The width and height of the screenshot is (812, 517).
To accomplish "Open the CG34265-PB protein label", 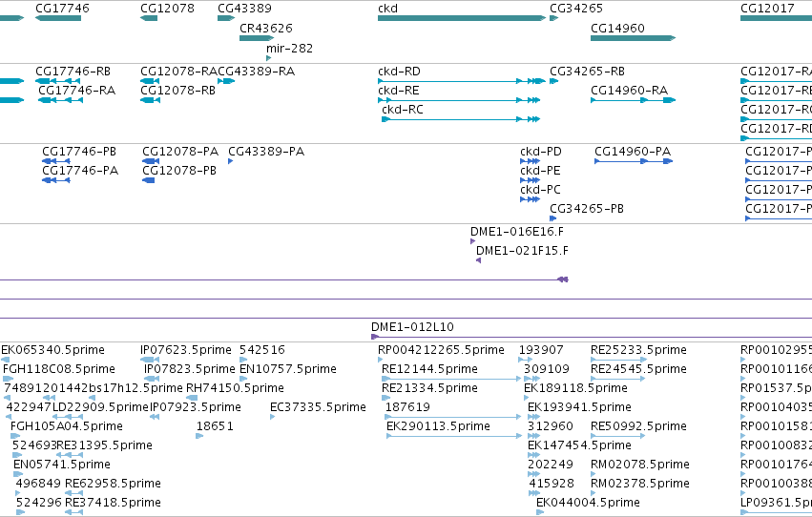I will pyautogui.click(x=587, y=209).
